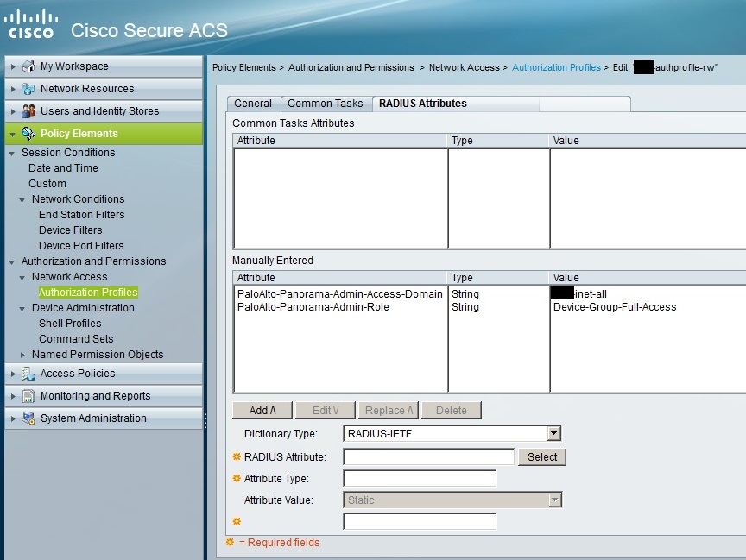Expand the Monitoring and Reports arrow
Viewport: 746px width, 560px height.
13,396
